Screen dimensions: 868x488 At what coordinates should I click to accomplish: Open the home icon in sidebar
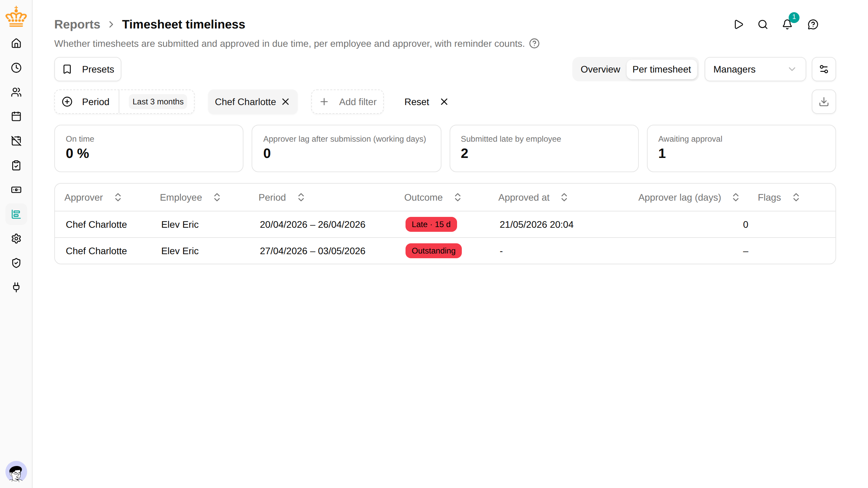[16, 43]
